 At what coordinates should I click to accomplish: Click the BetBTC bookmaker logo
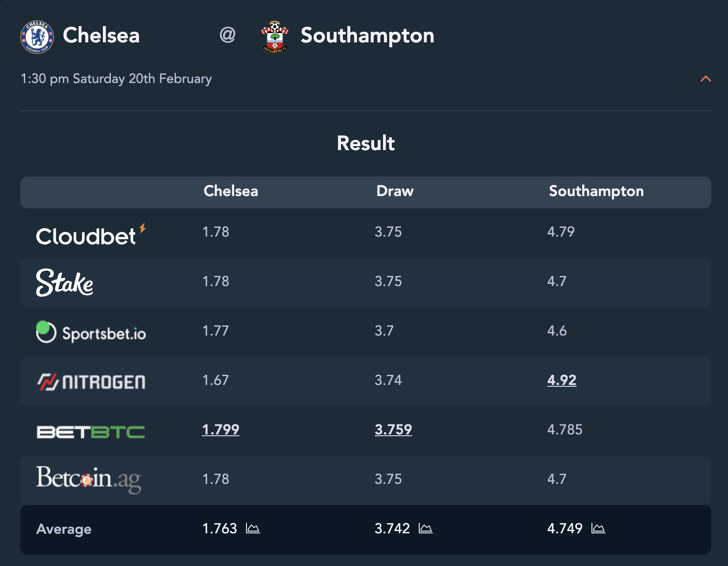pos(91,432)
